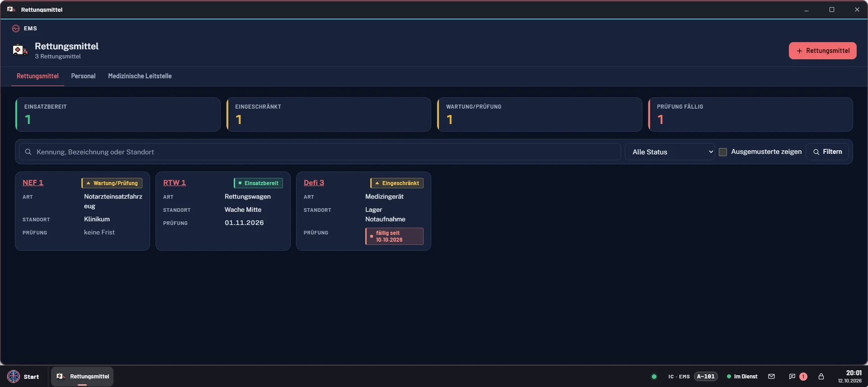
Task: Click the fällig seit 10.10.2026 badge
Action: click(394, 236)
